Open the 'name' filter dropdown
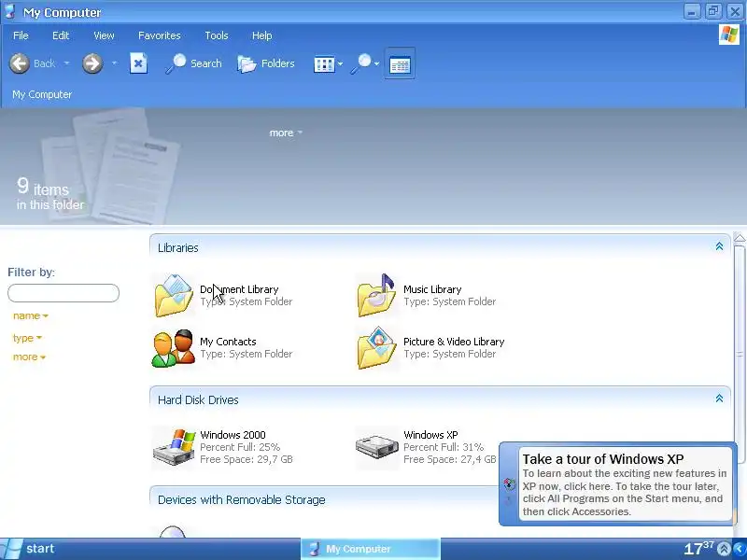The width and height of the screenshot is (747, 560). 31,315
